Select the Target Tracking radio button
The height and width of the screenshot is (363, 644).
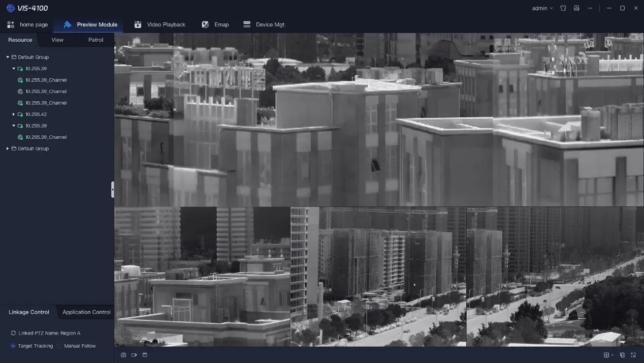click(x=13, y=346)
